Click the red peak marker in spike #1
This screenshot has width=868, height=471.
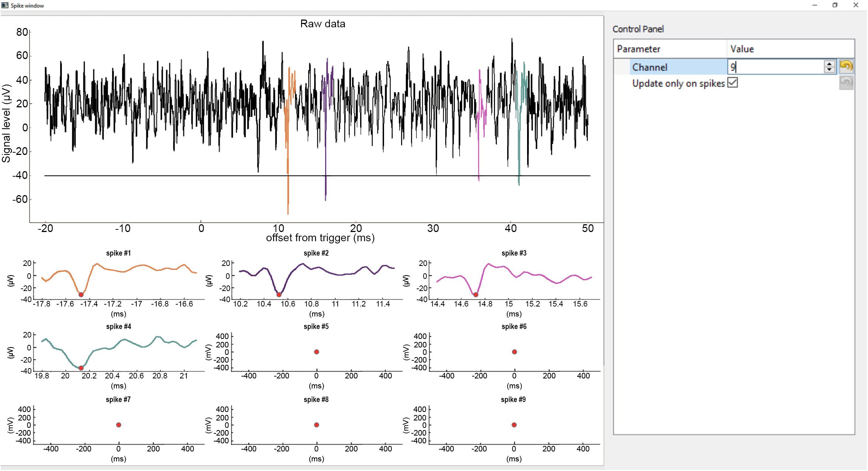click(x=81, y=294)
